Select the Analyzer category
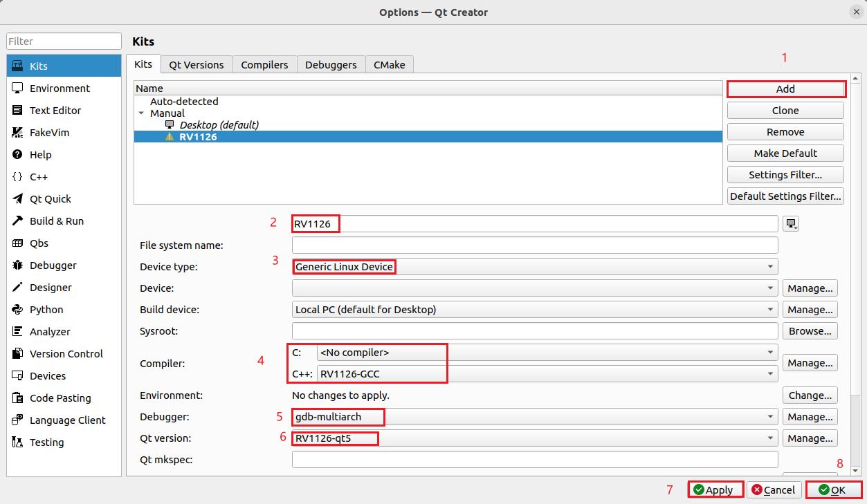 (x=64, y=332)
